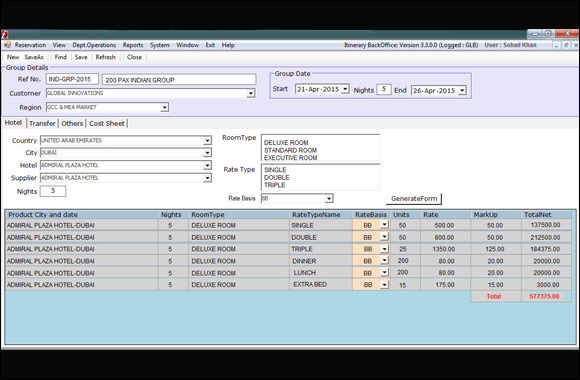Click the Group Date Nights field
Image resolution: width=580 pixels, height=380 pixels.
coord(384,90)
